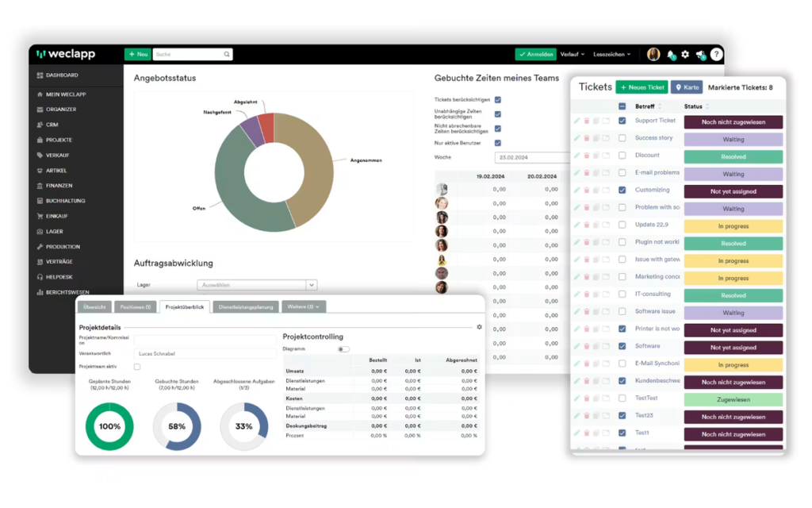Delete the Success story ticket trash icon
Viewport: 812px width, 508px height.
[587, 138]
